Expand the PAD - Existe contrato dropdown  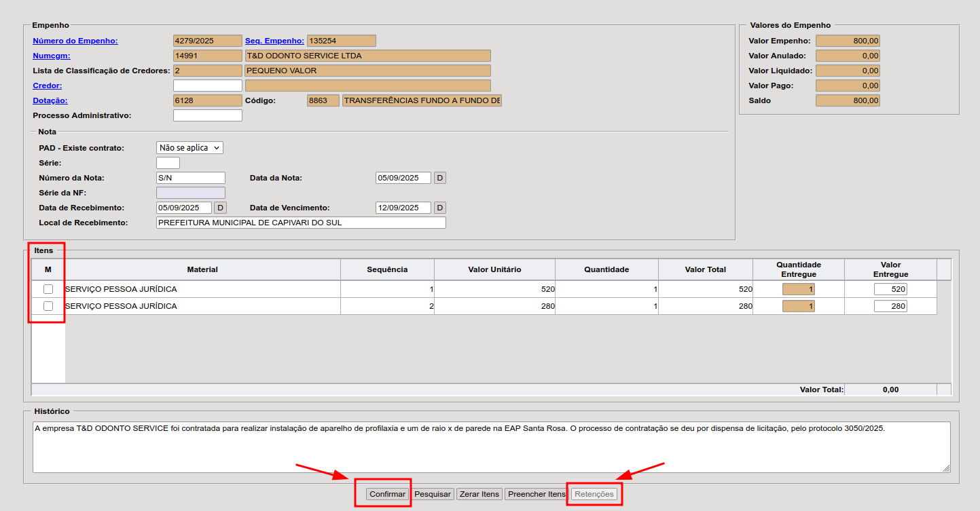189,147
